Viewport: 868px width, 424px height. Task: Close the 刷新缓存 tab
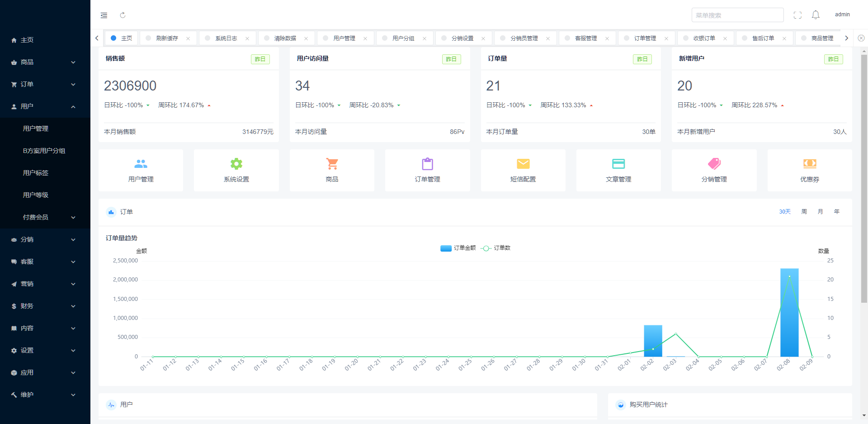coord(188,38)
